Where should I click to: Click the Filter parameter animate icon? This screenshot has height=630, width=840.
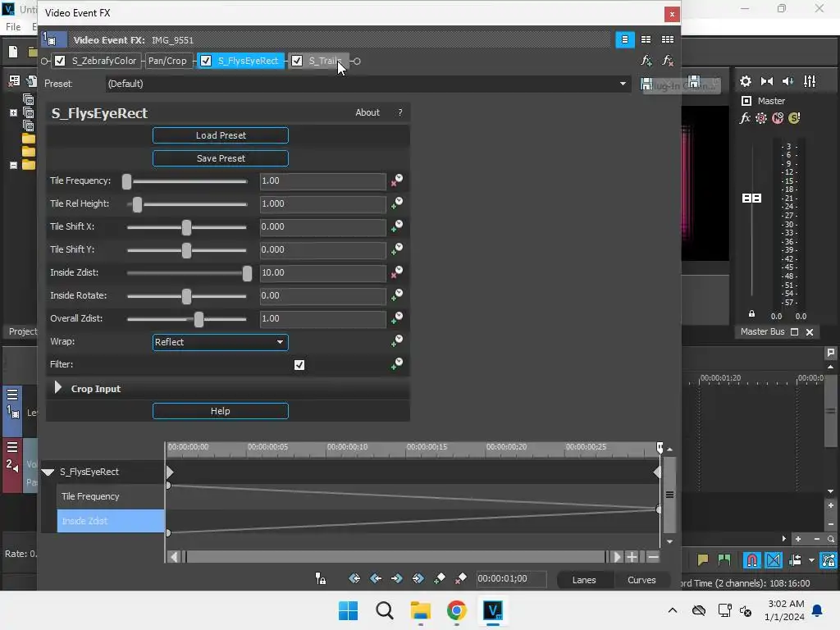(x=396, y=364)
